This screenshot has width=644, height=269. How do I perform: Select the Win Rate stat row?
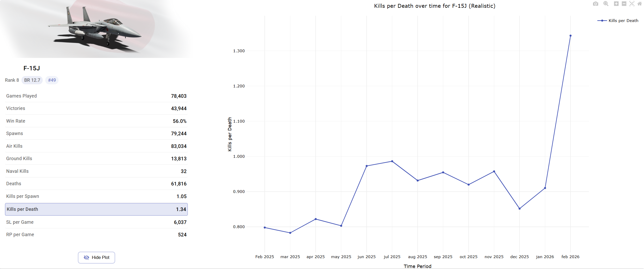96,121
